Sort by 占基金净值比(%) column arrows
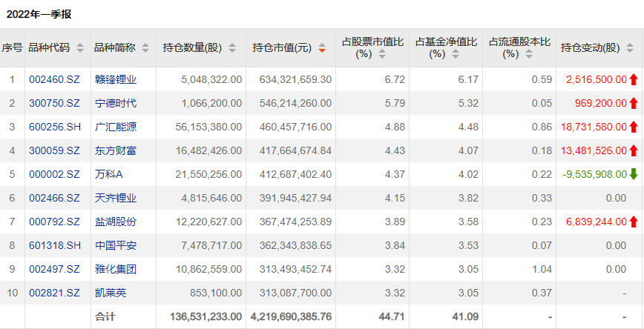Viewport: 644px width, 329px height. pos(456,54)
